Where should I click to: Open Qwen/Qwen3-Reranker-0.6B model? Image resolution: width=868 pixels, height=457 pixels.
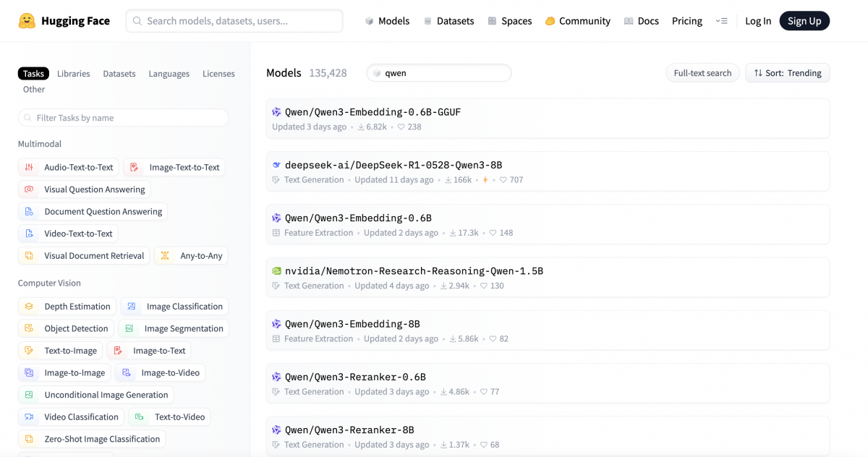[x=548, y=383]
